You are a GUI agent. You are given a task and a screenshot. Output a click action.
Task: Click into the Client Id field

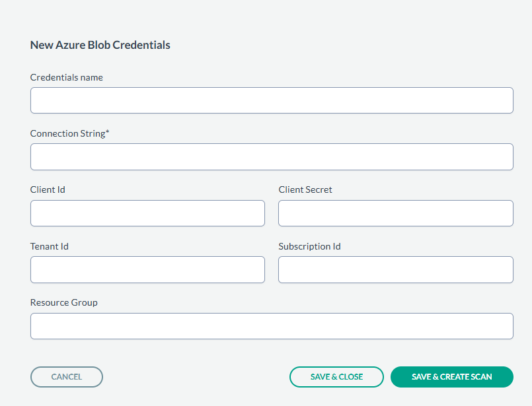[x=147, y=213]
